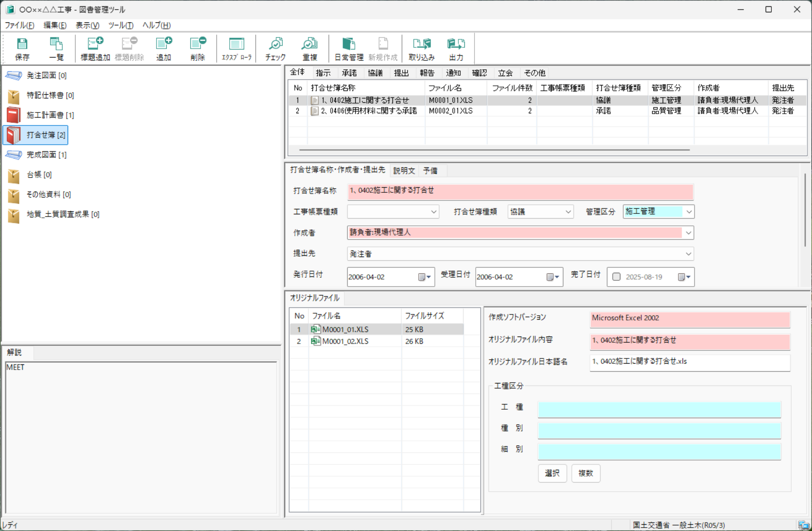Enable the 完了日付 date checkbox
Image resolution: width=812 pixels, height=531 pixels.
click(617, 276)
